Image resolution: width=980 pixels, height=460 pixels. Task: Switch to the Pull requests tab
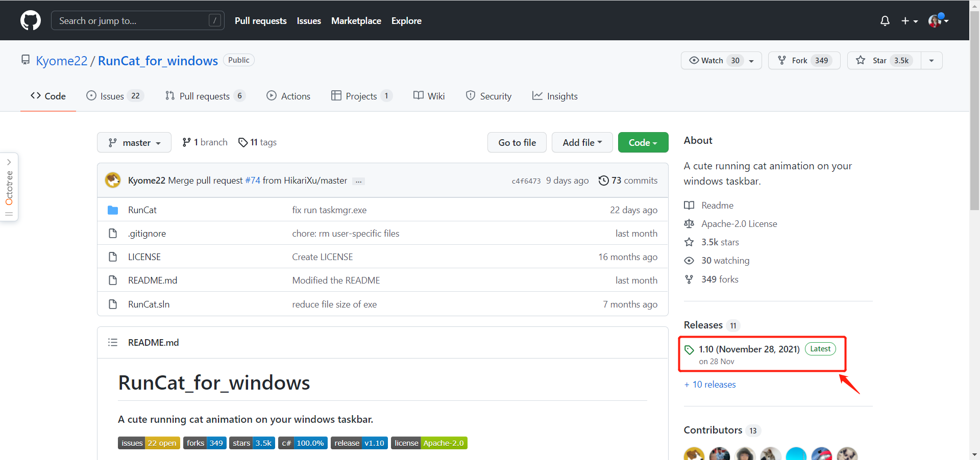[205, 96]
